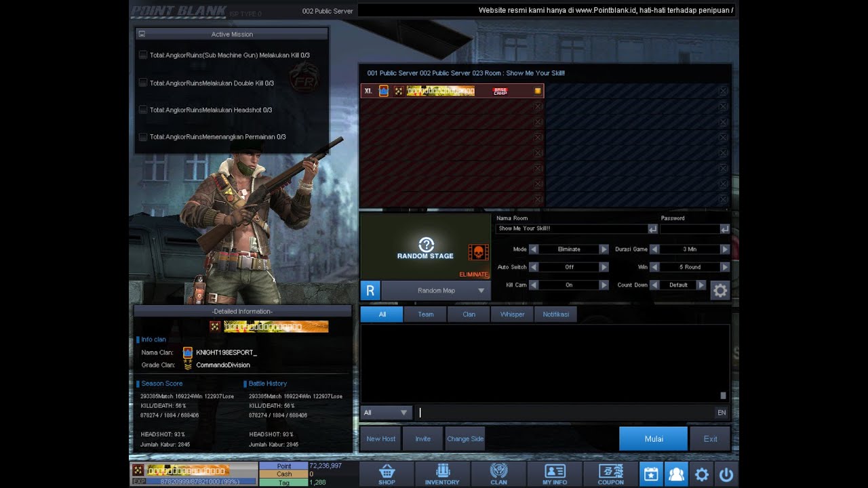
Task: Switch Mode to the previous option
Action: pyautogui.click(x=534, y=249)
